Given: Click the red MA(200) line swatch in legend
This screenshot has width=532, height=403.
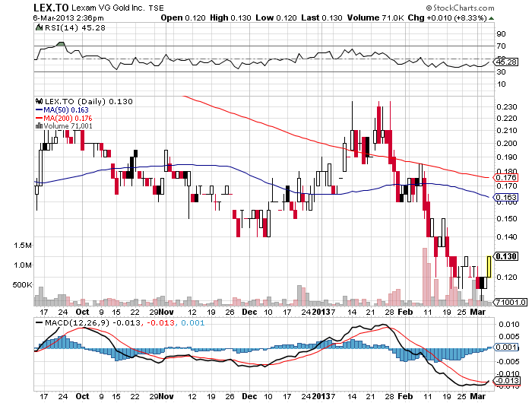Looking at the screenshot, I should coord(39,118).
